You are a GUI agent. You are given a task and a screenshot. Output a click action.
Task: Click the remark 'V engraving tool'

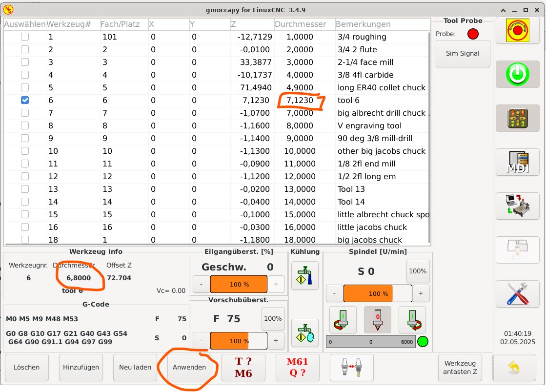pyautogui.click(x=369, y=126)
